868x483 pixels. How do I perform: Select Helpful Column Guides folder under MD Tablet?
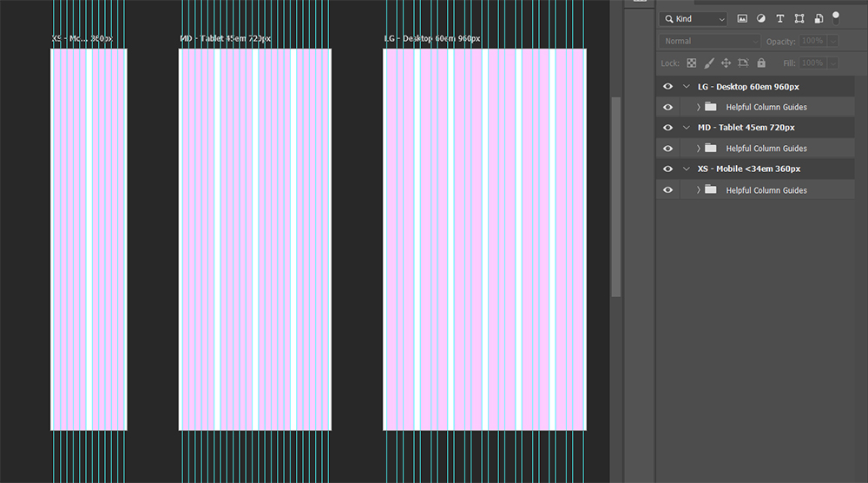[x=710, y=148]
